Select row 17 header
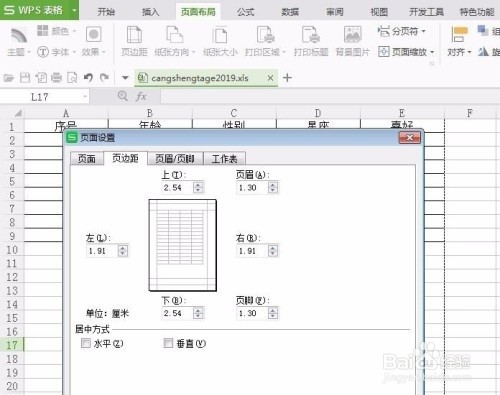The height and width of the screenshot is (395, 500). (x=12, y=345)
